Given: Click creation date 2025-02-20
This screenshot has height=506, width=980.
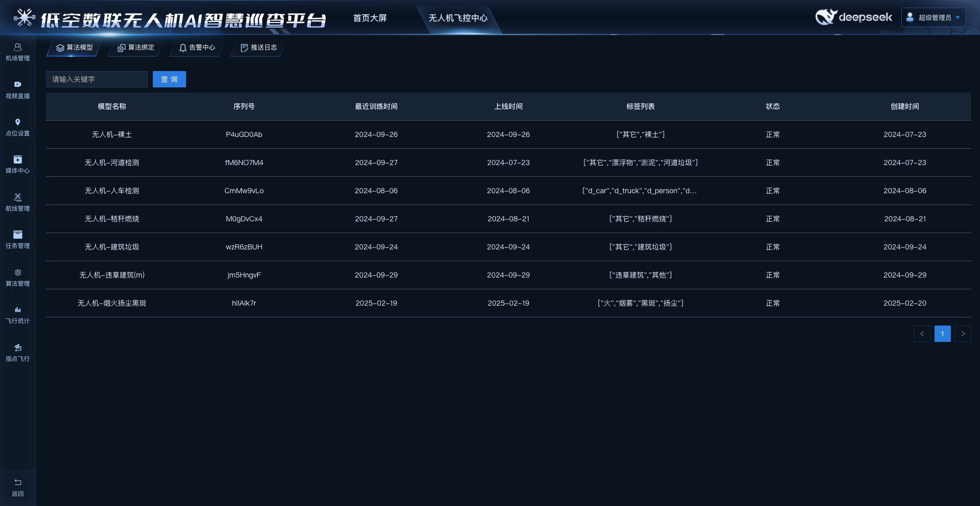Looking at the screenshot, I should click(905, 303).
